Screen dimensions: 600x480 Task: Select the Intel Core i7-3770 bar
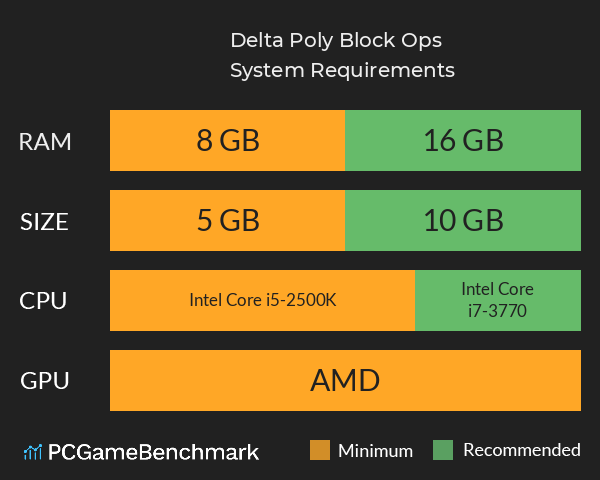[x=497, y=300]
